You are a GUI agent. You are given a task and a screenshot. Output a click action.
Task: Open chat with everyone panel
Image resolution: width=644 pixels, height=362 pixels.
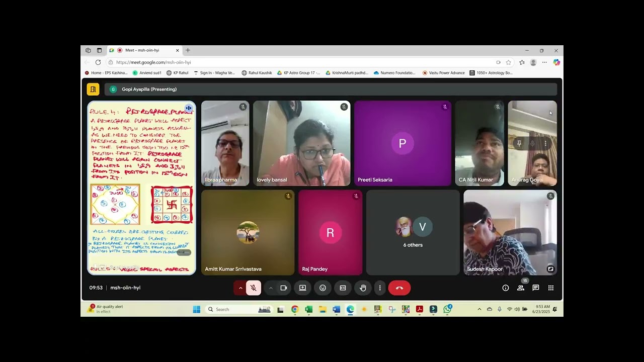click(x=536, y=288)
